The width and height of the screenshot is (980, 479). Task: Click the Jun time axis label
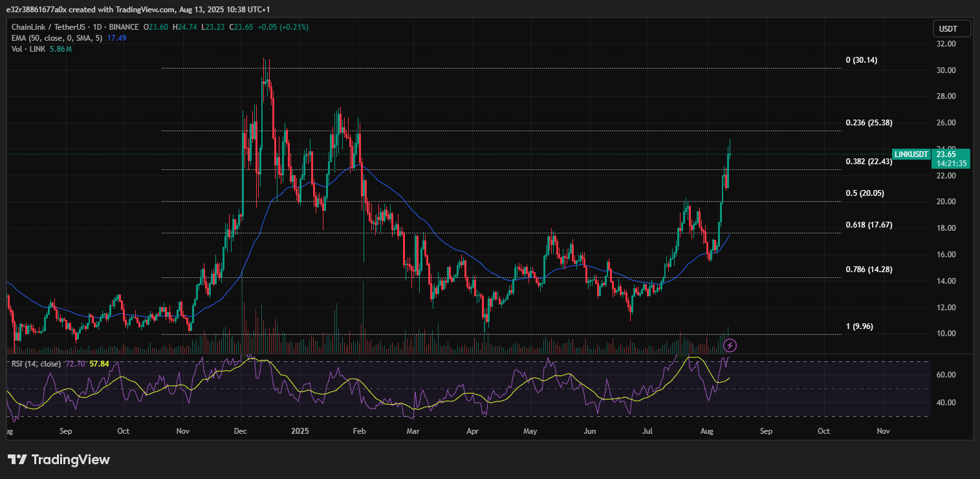590,431
